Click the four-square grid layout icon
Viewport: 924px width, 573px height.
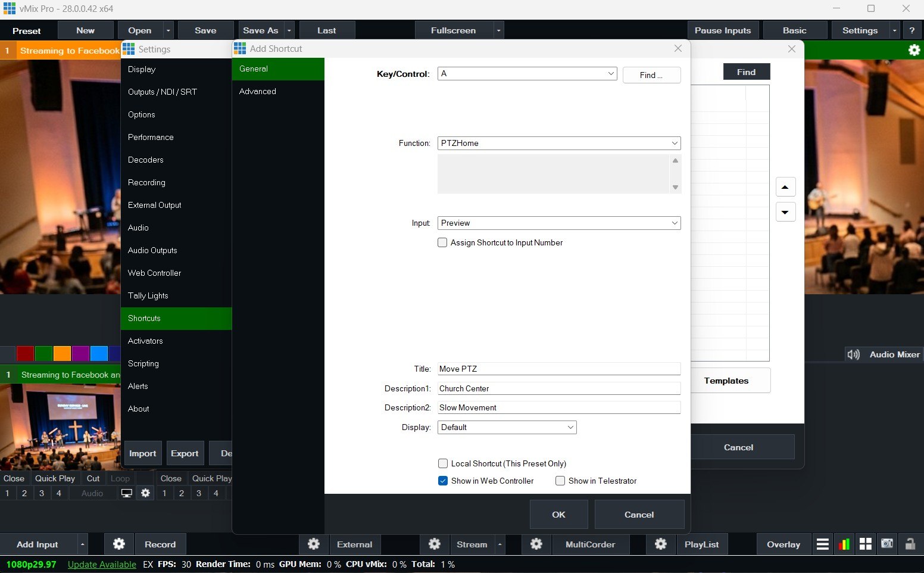pos(866,544)
